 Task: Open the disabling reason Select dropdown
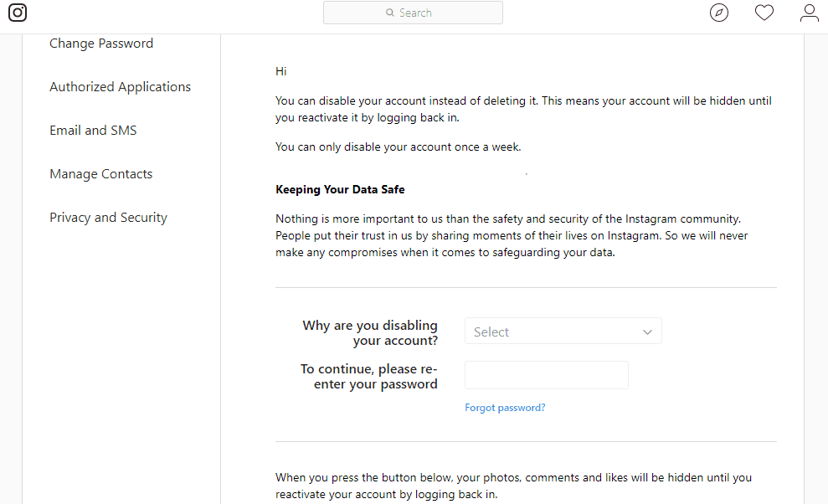[553, 332]
